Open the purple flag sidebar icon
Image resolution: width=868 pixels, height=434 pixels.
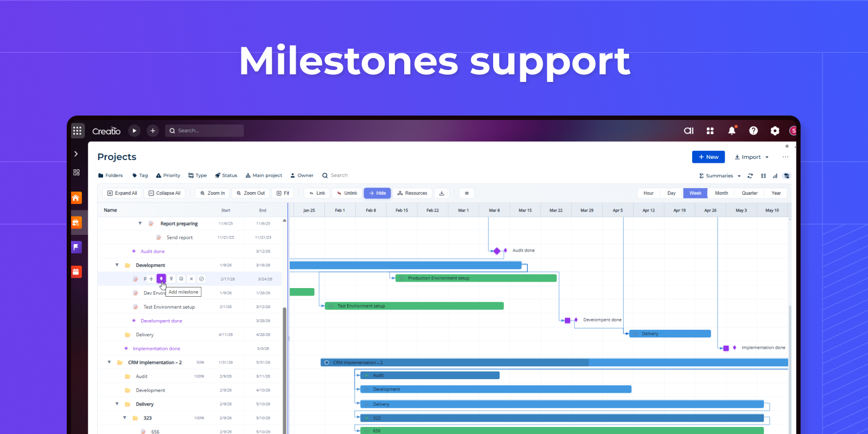coord(76,247)
